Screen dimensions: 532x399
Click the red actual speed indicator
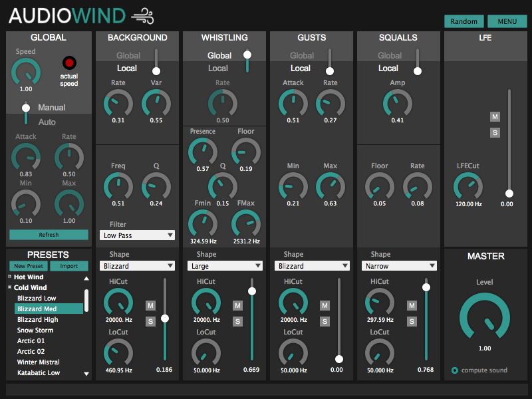[69, 63]
